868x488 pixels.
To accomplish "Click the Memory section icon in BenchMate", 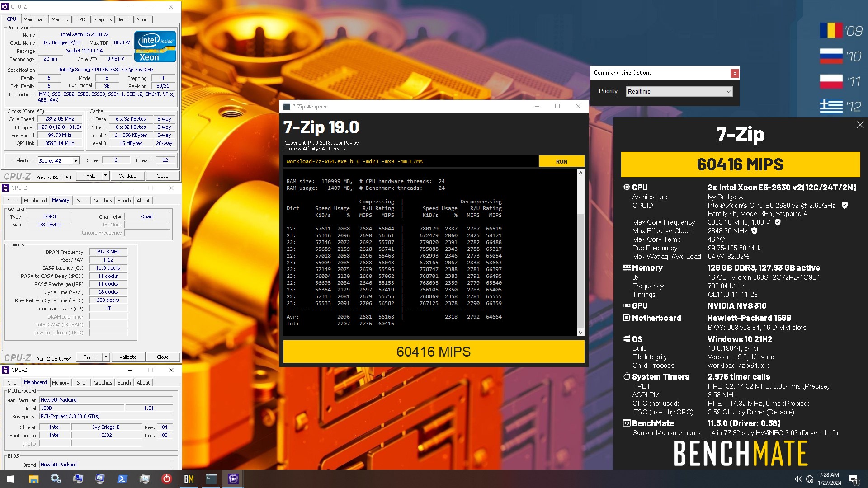I will coord(627,267).
